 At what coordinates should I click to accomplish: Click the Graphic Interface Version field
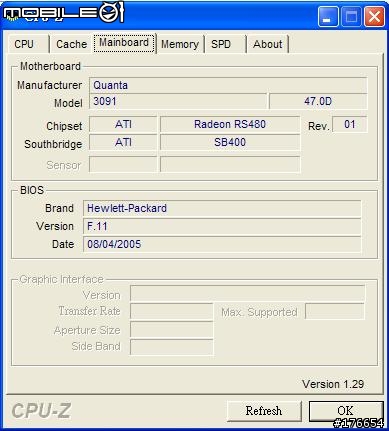pyautogui.click(x=248, y=294)
